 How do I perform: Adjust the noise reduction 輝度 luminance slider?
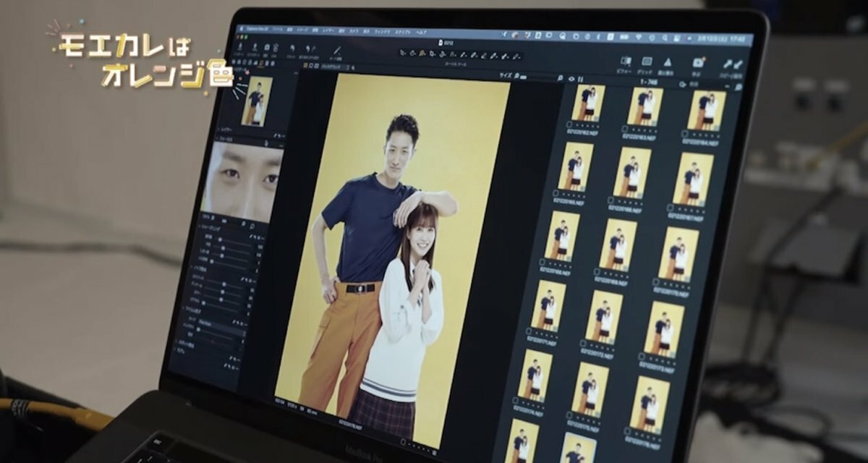(224, 284)
